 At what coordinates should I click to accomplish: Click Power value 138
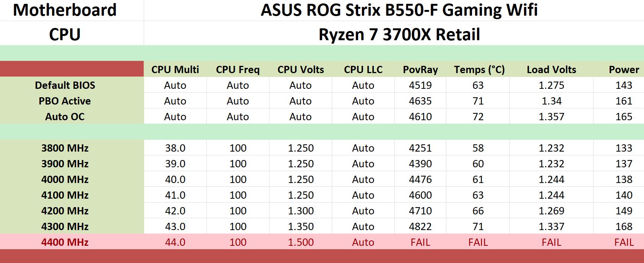tap(624, 180)
